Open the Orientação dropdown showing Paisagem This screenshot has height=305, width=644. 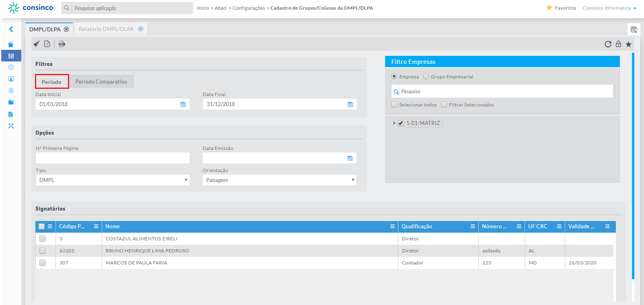[x=279, y=180]
